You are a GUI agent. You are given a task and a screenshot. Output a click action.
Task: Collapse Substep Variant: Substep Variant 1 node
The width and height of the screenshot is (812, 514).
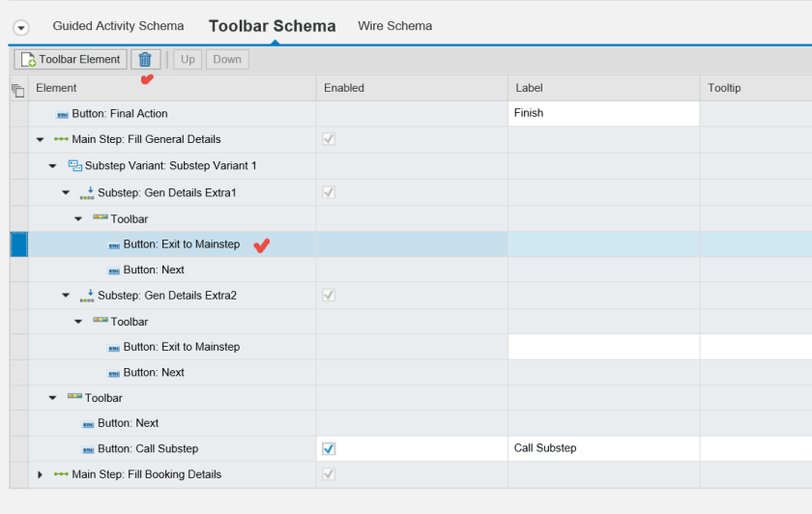pos(52,166)
